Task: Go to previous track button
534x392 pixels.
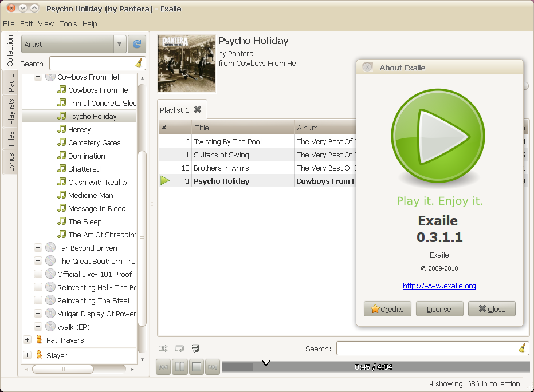Action: pos(163,367)
